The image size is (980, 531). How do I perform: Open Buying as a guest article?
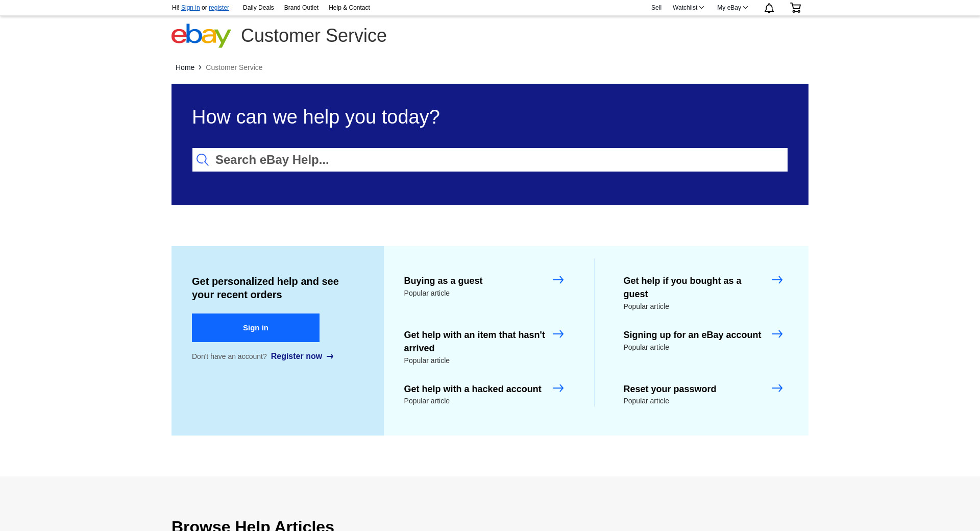443,281
